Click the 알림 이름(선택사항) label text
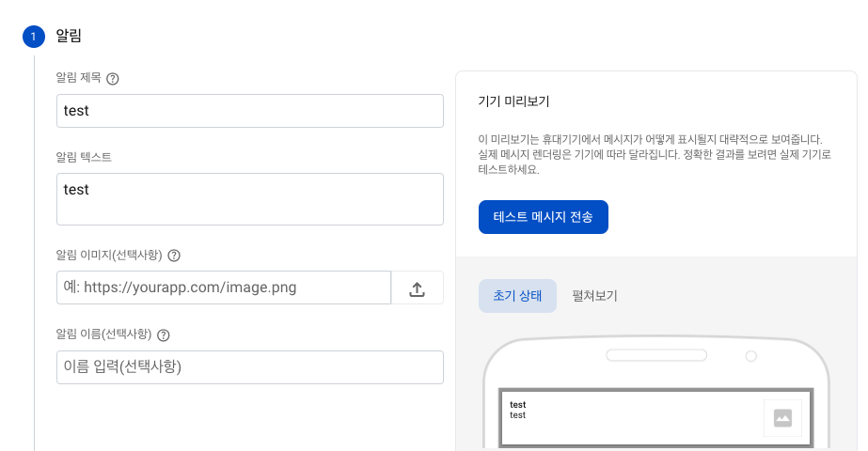Screen dimensions: 868x451 [103, 334]
